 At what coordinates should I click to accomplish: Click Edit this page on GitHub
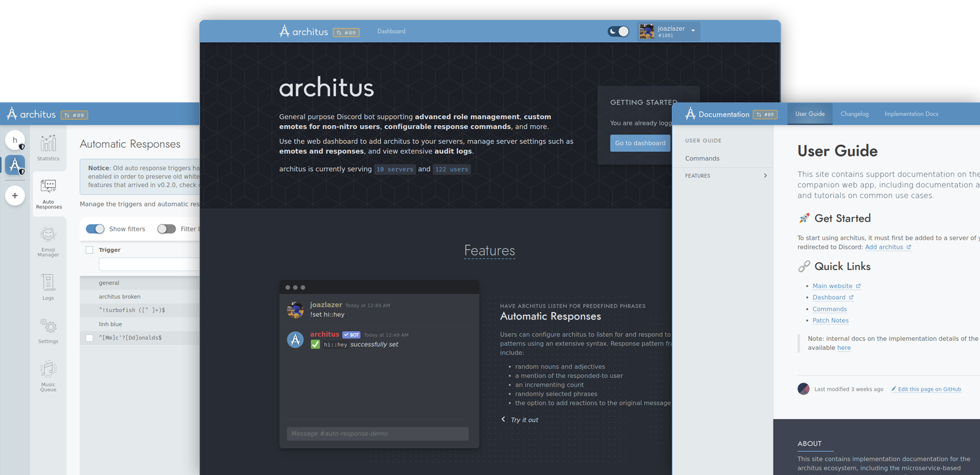[926, 389]
